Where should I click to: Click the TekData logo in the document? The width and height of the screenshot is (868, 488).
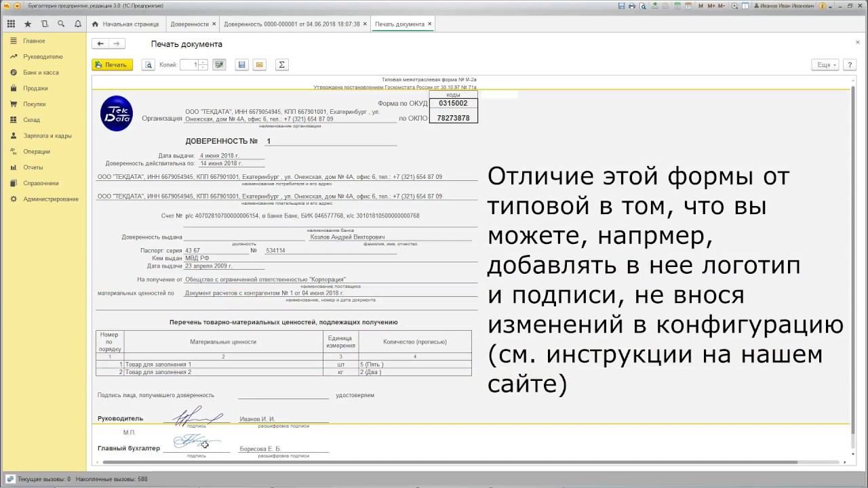(116, 113)
